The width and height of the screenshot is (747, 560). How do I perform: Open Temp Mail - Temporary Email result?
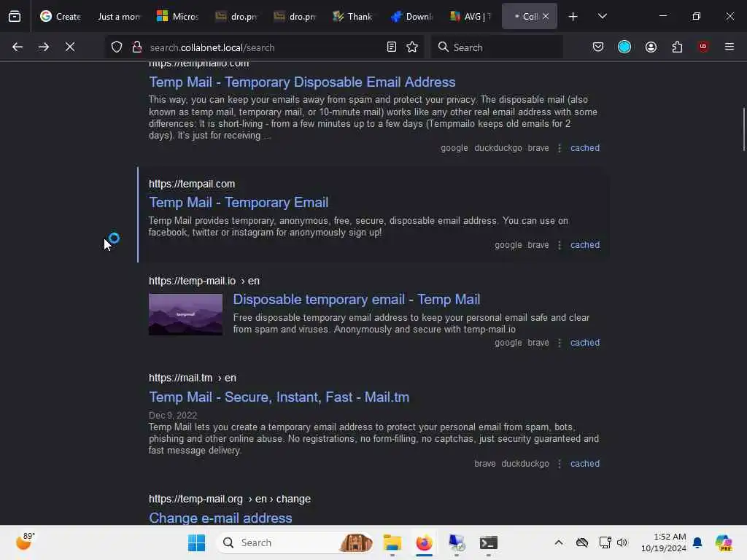pos(239,203)
